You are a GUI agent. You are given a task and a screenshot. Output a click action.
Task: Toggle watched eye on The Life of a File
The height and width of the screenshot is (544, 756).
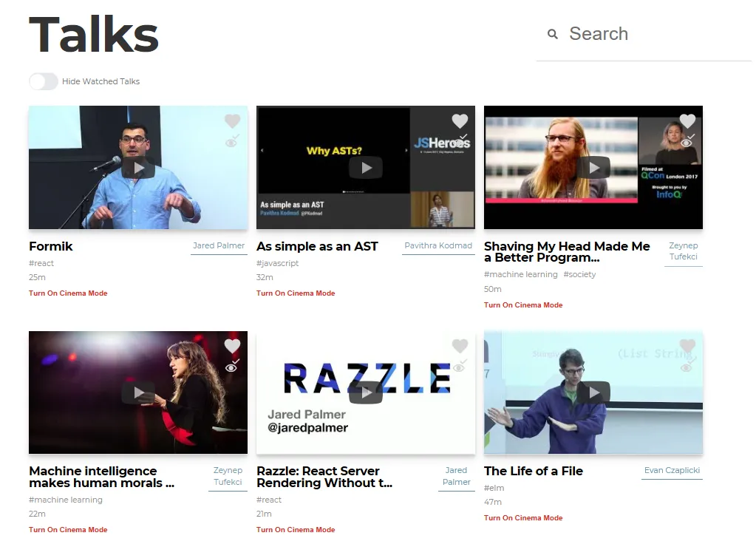pyautogui.click(x=687, y=367)
